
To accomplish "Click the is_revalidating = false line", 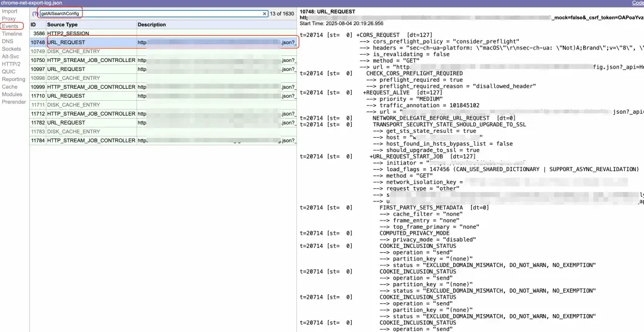I will point(404,54).
